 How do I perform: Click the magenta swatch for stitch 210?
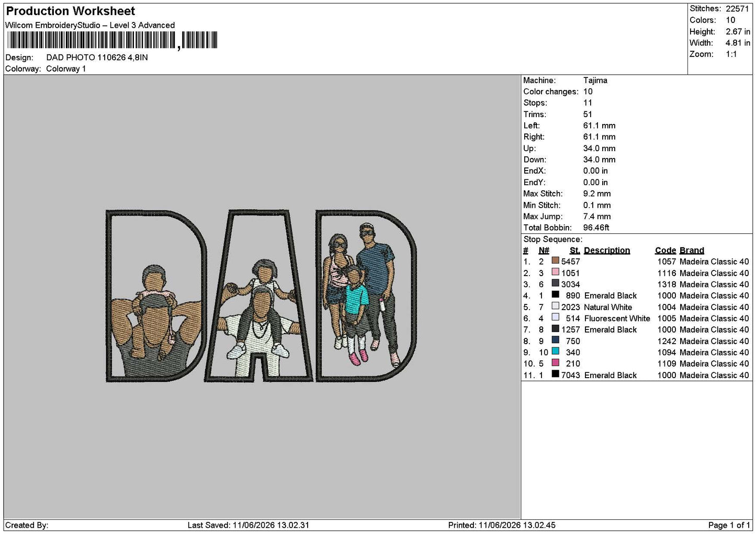click(555, 362)
